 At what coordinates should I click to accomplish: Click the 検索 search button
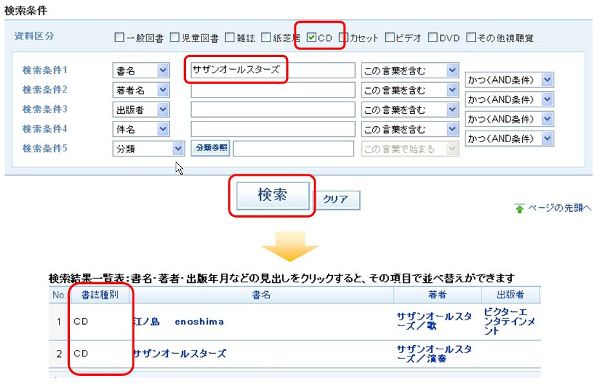click(x=272, y=195)
